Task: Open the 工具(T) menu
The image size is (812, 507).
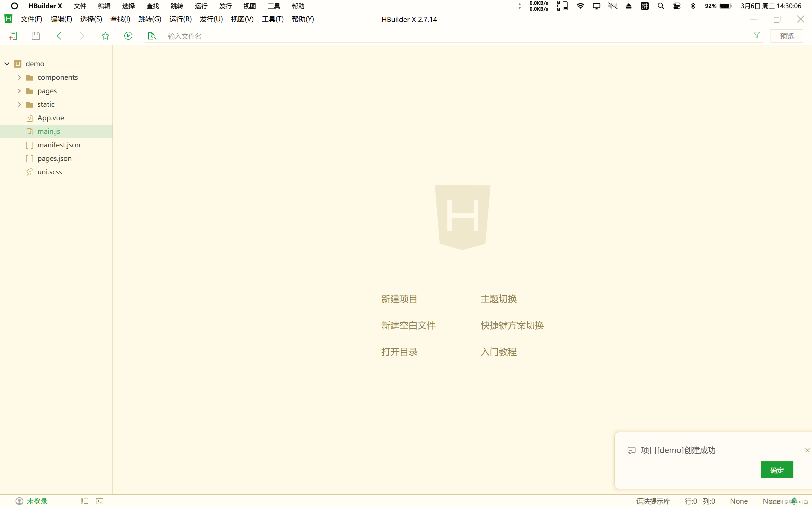Action: pos(272,19)
